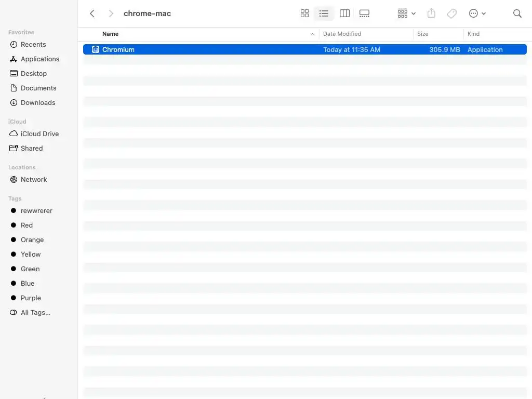Filter by the rewwrerer tag

click(31, 211)
